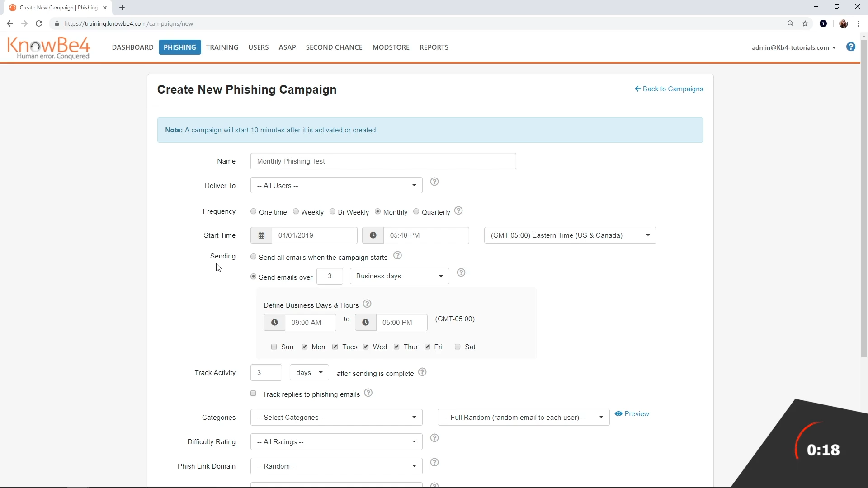Image resolution: width=868 pixels, height=488 pixels.
Task: Select Bi-Weekly frequency
Action: [x=333, y=211]
